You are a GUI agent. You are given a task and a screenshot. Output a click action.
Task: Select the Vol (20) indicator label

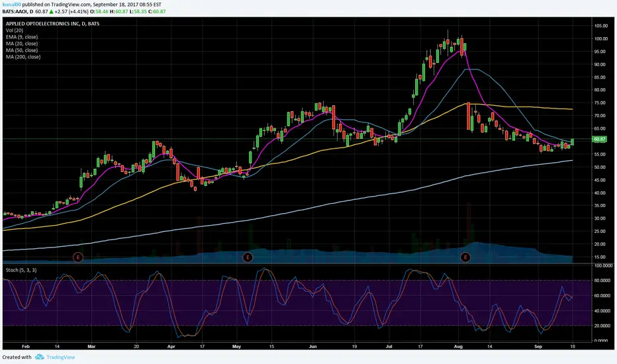click(14, 30)
